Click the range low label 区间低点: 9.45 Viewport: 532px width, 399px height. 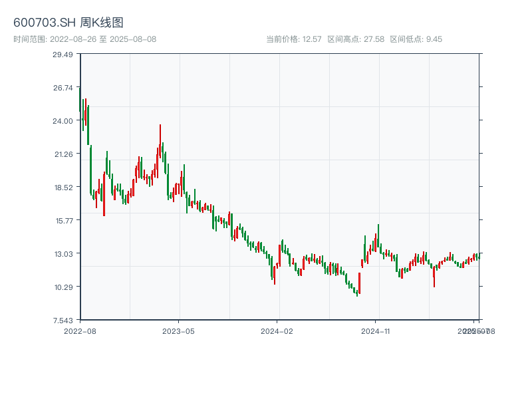(x=416, y=39)
